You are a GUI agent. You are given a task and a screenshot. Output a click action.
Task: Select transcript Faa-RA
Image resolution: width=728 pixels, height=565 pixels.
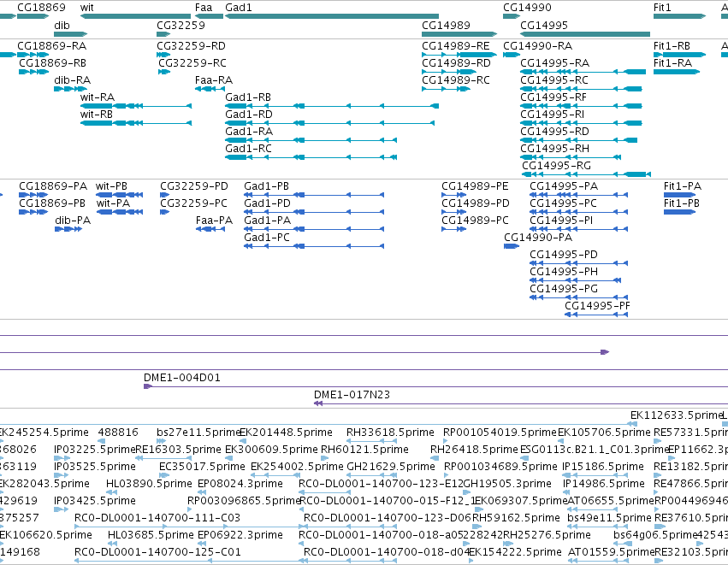coord(210,89)
